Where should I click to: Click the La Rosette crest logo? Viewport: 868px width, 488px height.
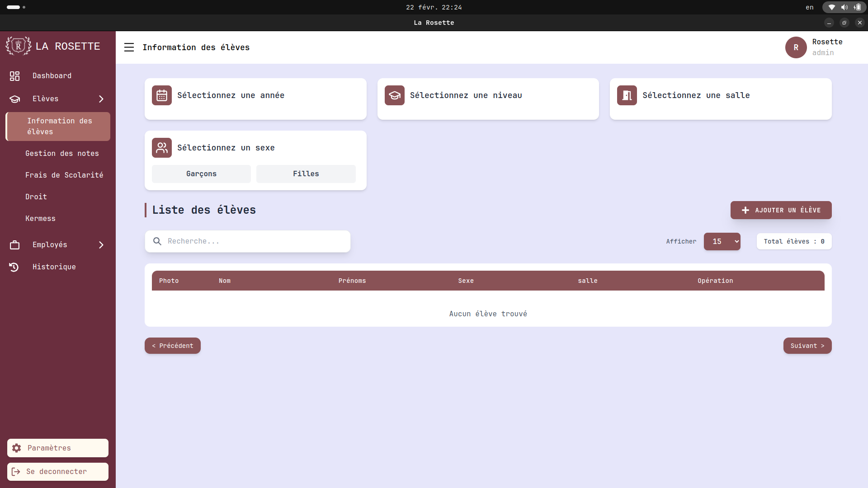click(x=18, y=46)
